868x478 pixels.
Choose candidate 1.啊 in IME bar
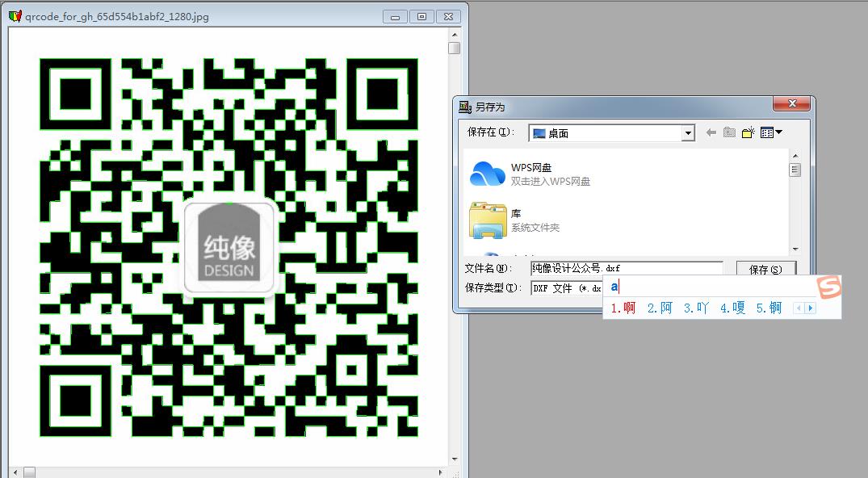[623, 308]
